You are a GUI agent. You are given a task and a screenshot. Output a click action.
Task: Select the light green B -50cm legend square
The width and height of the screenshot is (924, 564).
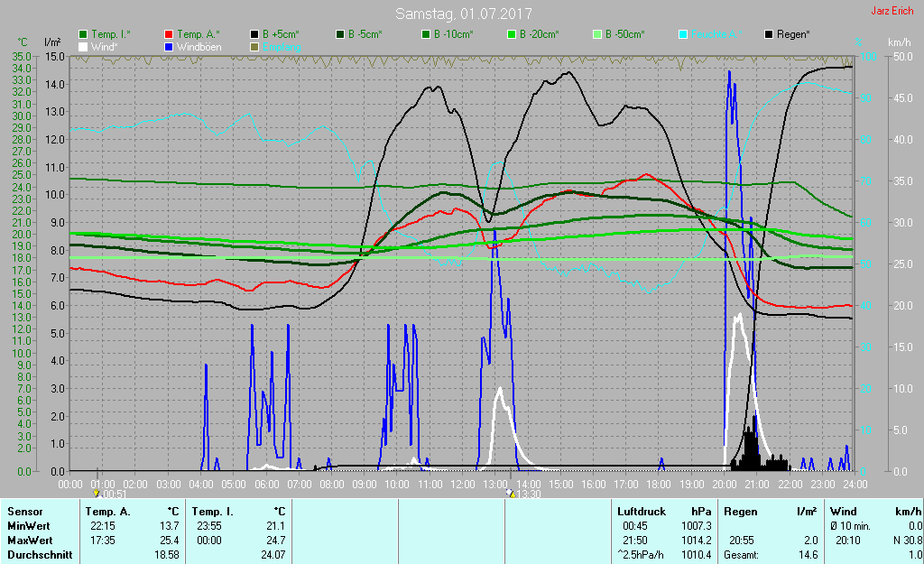click(x=598, y=34)
